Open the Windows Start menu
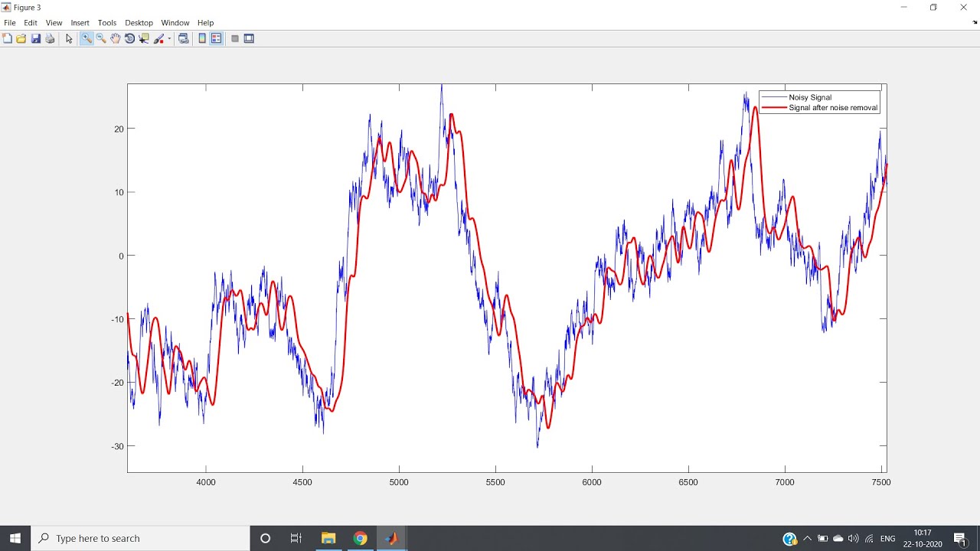 [15, 538]
